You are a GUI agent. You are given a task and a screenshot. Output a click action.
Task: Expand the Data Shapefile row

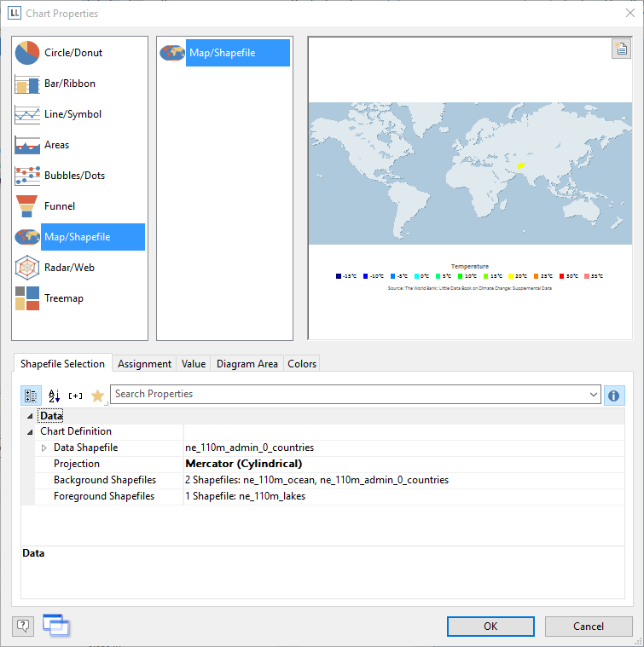(x=44, y=448)
